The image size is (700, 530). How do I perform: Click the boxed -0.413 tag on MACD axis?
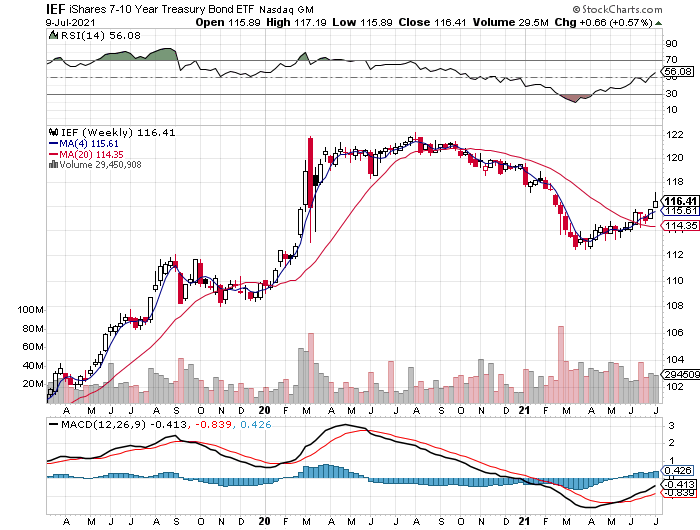point(679,484)
